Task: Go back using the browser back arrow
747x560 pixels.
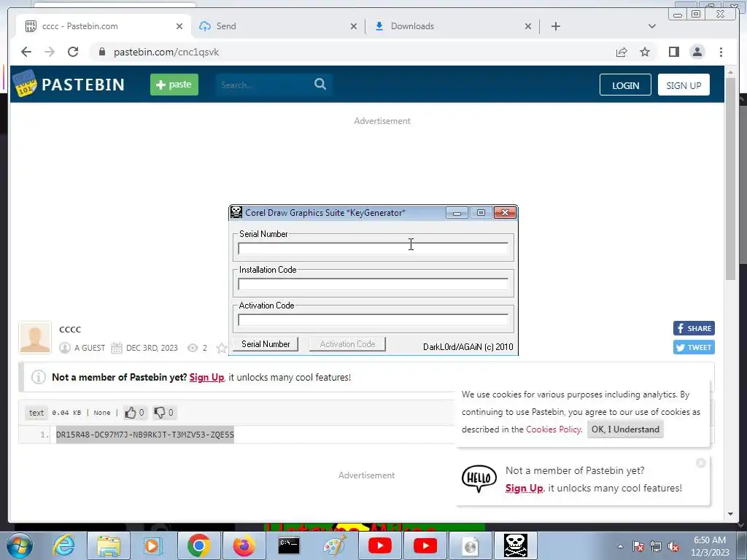Action: tap(26, 52)
